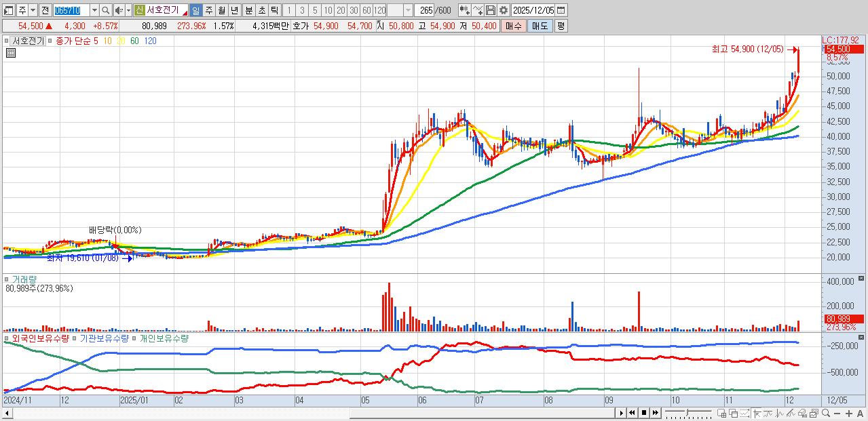The width and height of the screenshot is (868, 421).
Task: Open chart settings with the gear icon
Action: click(x=504, y=10)
